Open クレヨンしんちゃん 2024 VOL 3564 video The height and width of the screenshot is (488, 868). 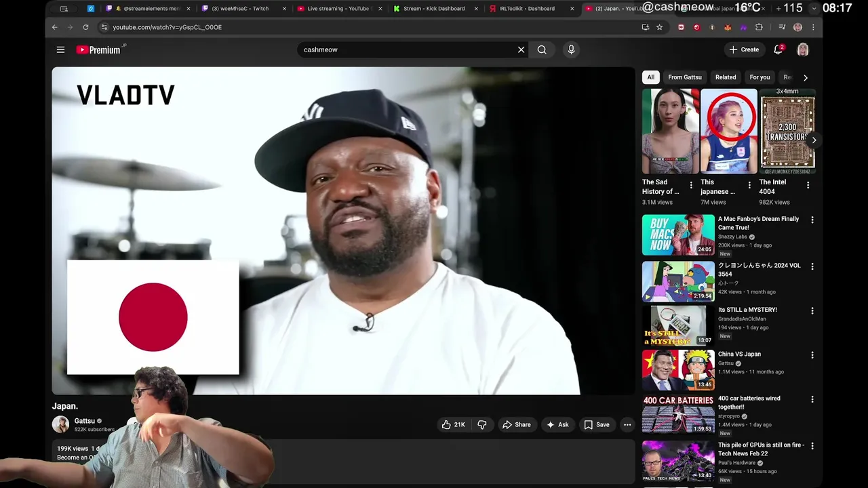(x=759, y=270)
